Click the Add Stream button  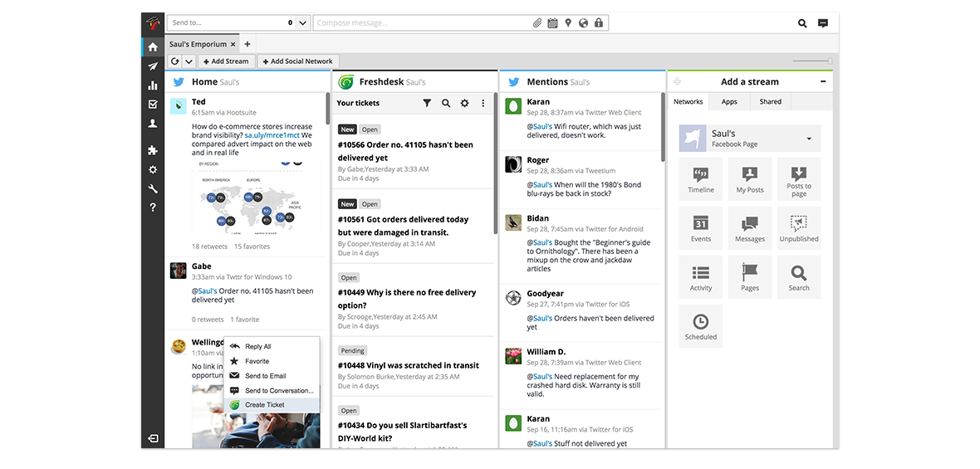pyautogui.click(x=226, y=61)
